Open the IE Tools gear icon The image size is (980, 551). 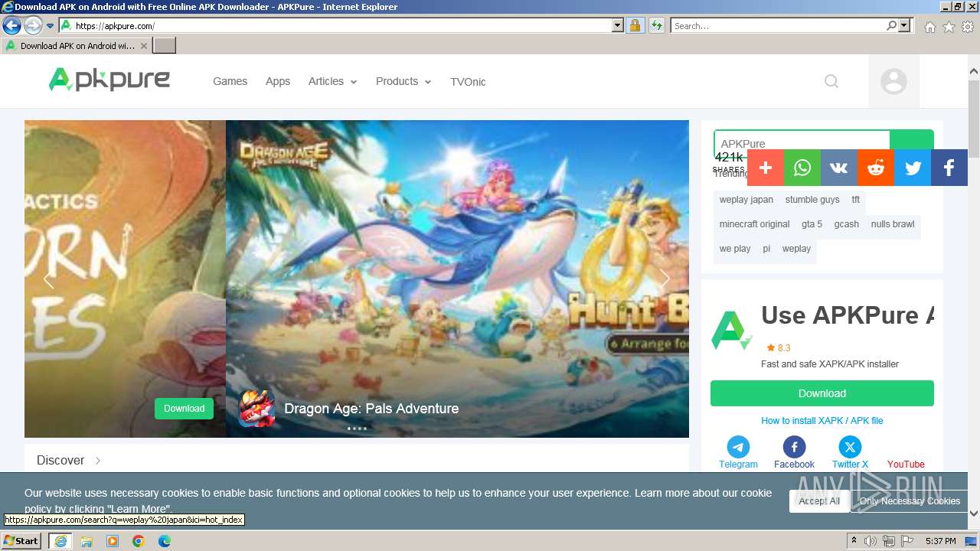968,27
